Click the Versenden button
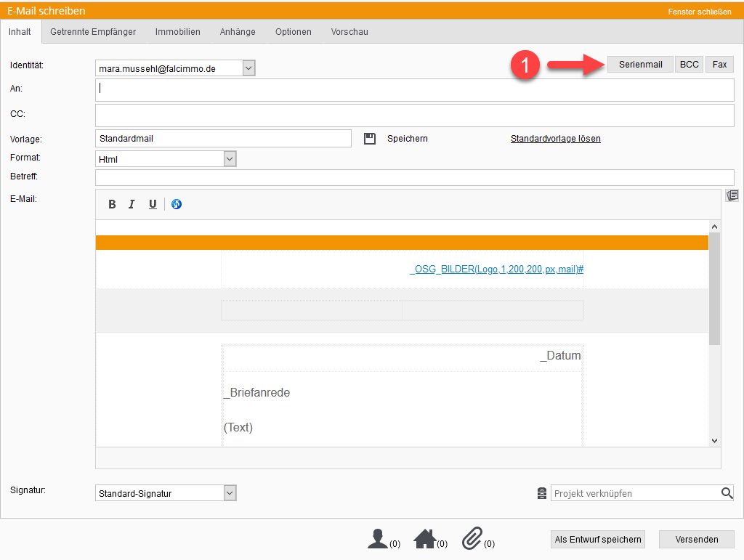 [696, 539]
